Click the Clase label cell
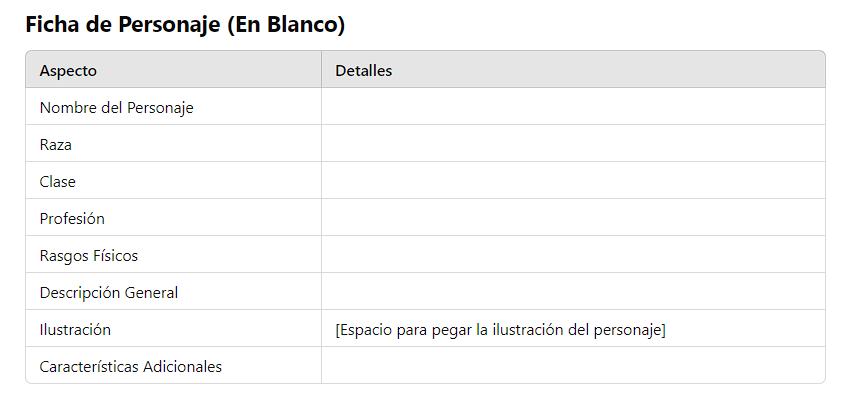Viewport: 846px width, 394px height. [x=173, y=180]
